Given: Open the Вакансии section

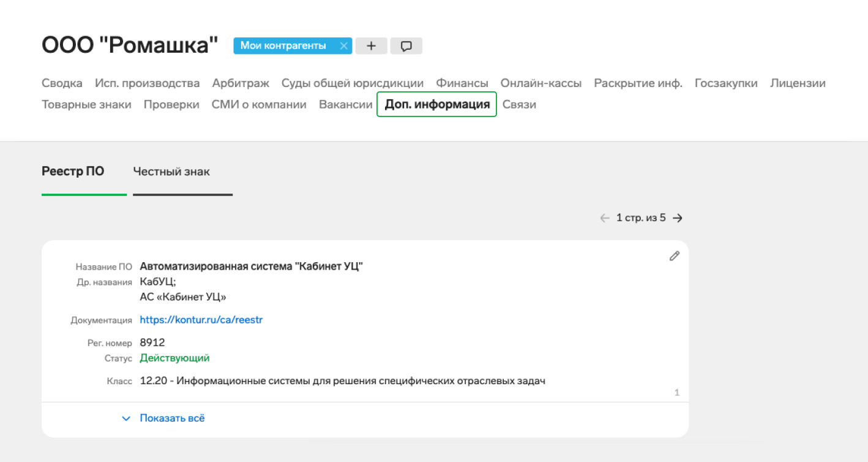Looking at the screenshot, I should 346,105.
